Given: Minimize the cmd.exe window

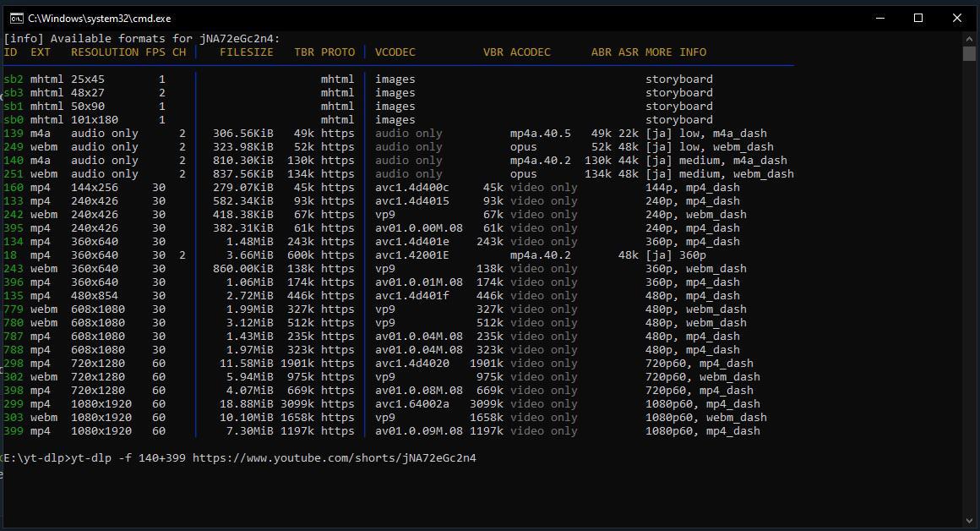Looking at the screenshot, I should pyautogui.click(x=880, y=18).
